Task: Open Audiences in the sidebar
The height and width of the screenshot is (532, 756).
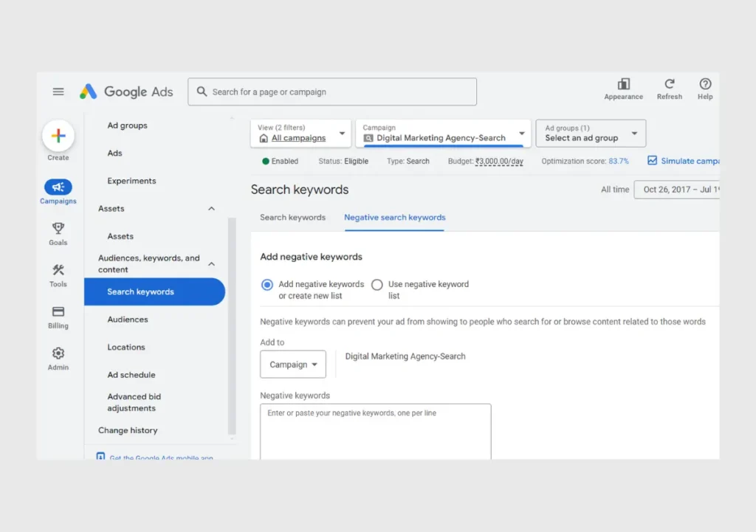Action: pos(128,319)
